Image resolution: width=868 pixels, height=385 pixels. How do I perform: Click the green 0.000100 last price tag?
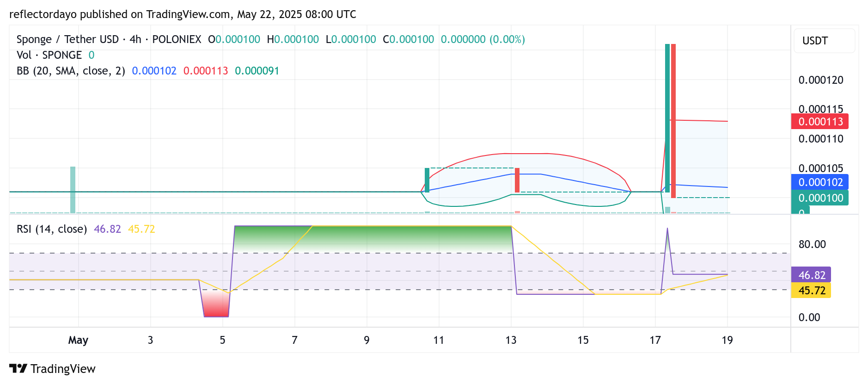820,198
